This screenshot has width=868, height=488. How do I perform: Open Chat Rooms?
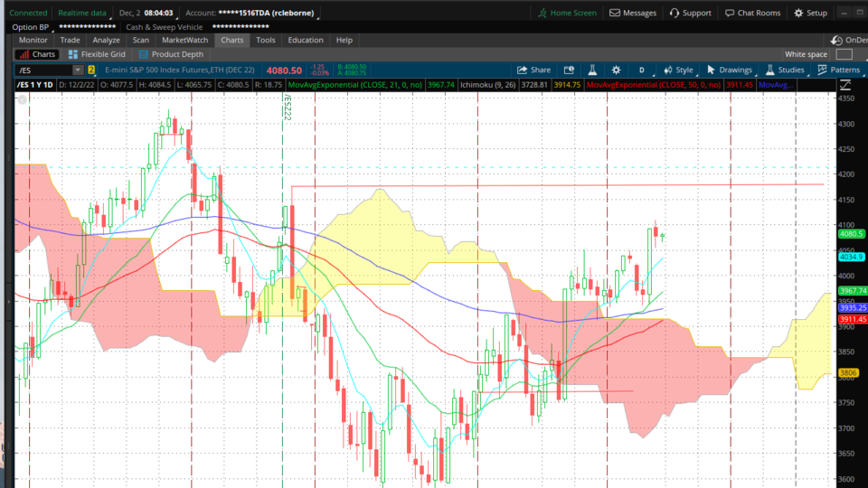click(752, 13)
